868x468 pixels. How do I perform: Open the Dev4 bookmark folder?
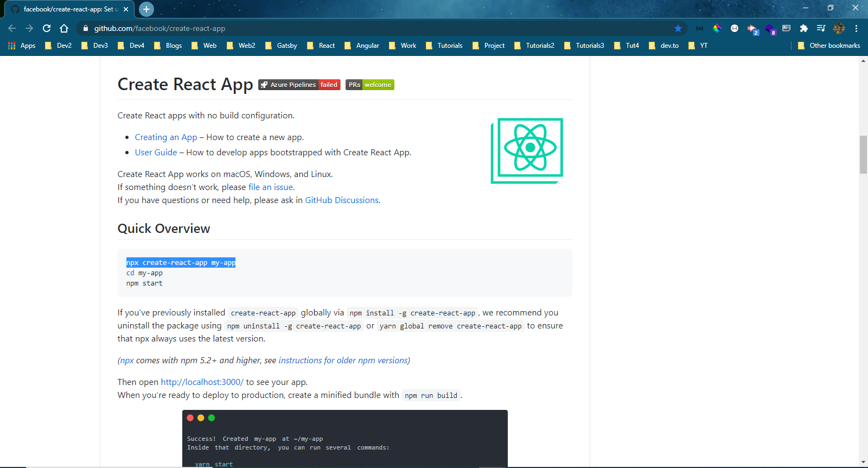pos(131,46)
